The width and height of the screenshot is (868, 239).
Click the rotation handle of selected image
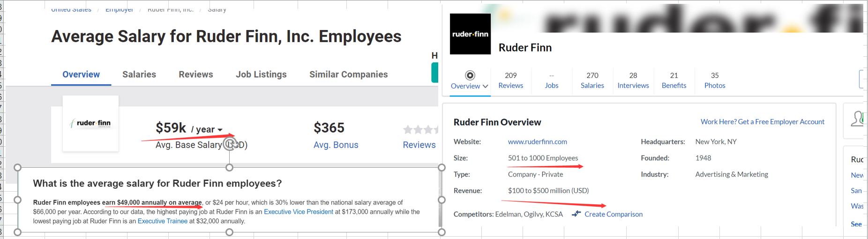[230, 143]
